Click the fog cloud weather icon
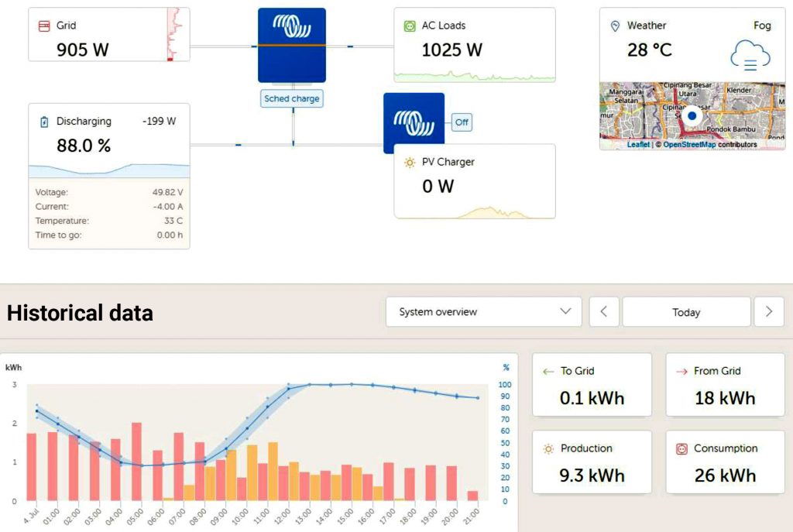793x532 pixels. click(750, 57)
